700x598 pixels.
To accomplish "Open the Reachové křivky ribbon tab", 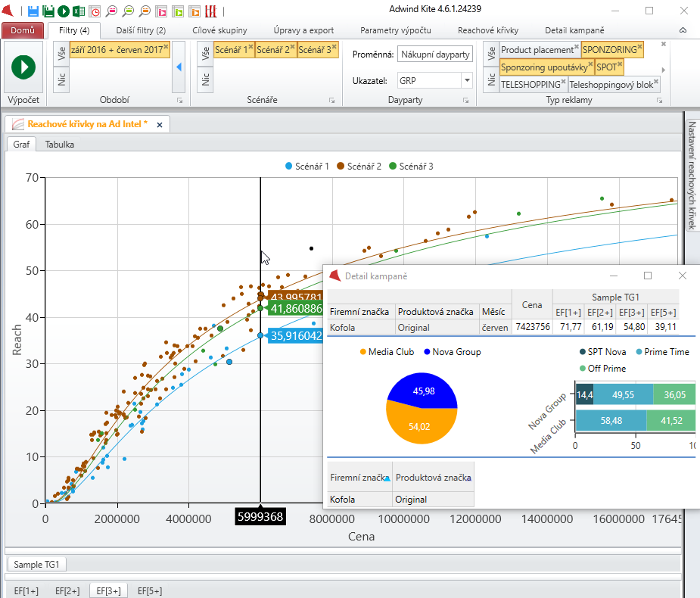I will pyautogui.click(x=487, y=30).
